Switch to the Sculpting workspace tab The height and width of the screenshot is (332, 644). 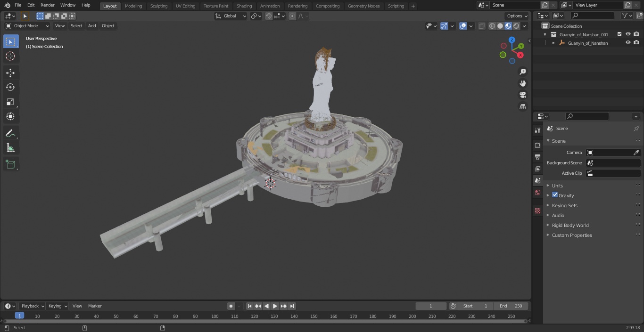click(x=159, y=6)
